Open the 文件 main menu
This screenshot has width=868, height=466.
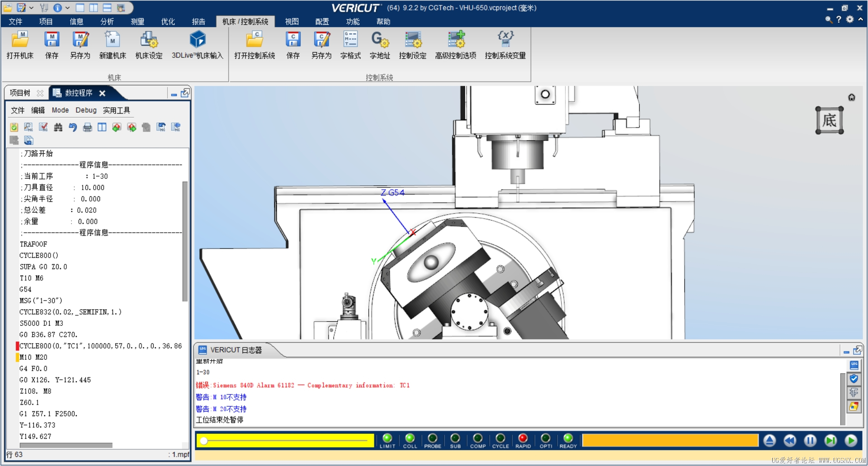tap(15, 21)
